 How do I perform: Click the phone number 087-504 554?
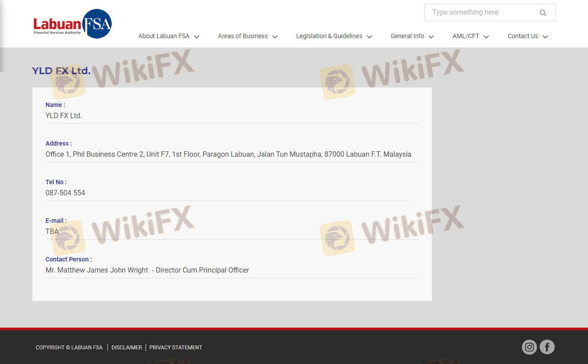(65, 193)
